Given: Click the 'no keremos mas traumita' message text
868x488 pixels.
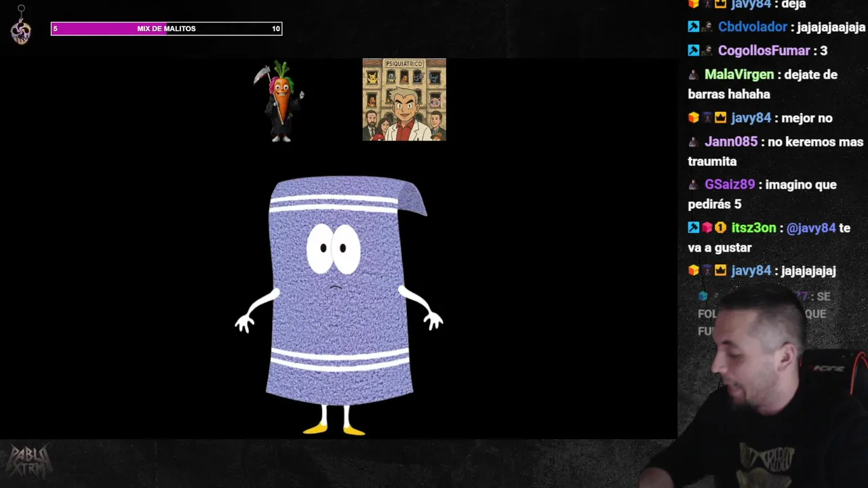Looking at the screenshot, I should [776, 151].
